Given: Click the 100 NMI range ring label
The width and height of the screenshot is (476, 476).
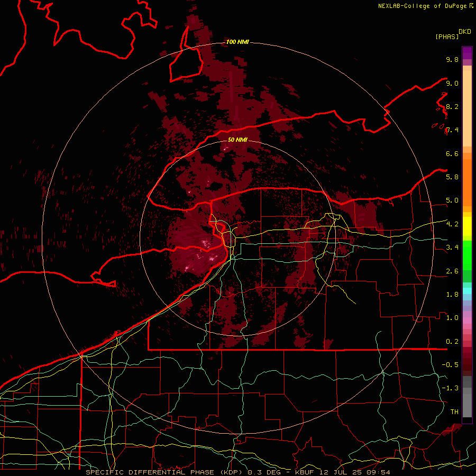Looking at the screenshot, I should pos(237,42).
